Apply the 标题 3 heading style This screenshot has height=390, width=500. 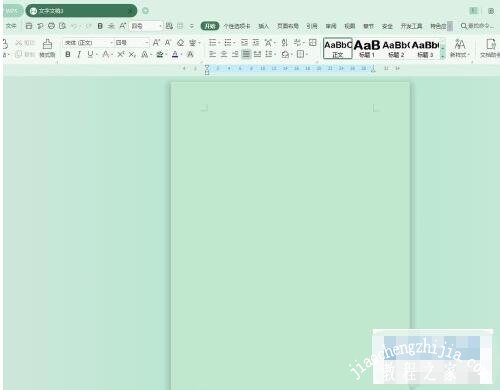tap(425, 48)
